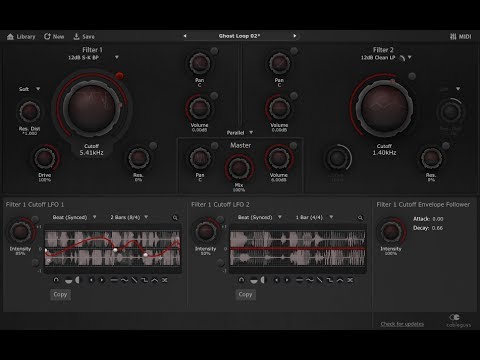480x360 pixels.
Task: Click the randomize shape icon in LFO 2
Action: pos(350,280)
